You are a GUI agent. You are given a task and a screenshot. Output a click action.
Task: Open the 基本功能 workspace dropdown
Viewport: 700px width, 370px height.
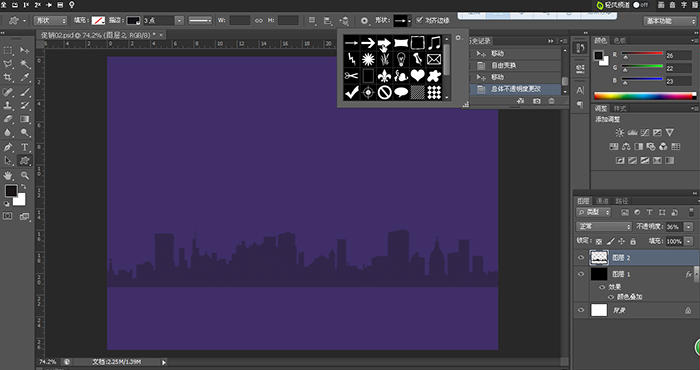pyautogui.click(x=670, y=21)
